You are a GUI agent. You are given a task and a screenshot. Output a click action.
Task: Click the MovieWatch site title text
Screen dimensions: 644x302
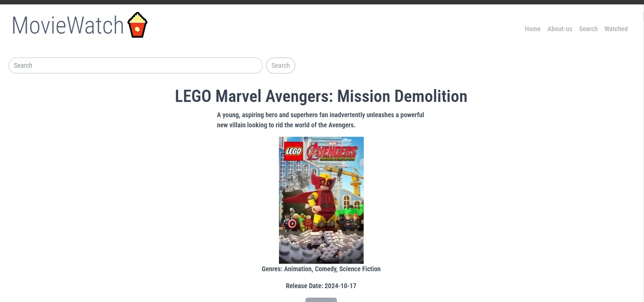click(x=68, y=25)
